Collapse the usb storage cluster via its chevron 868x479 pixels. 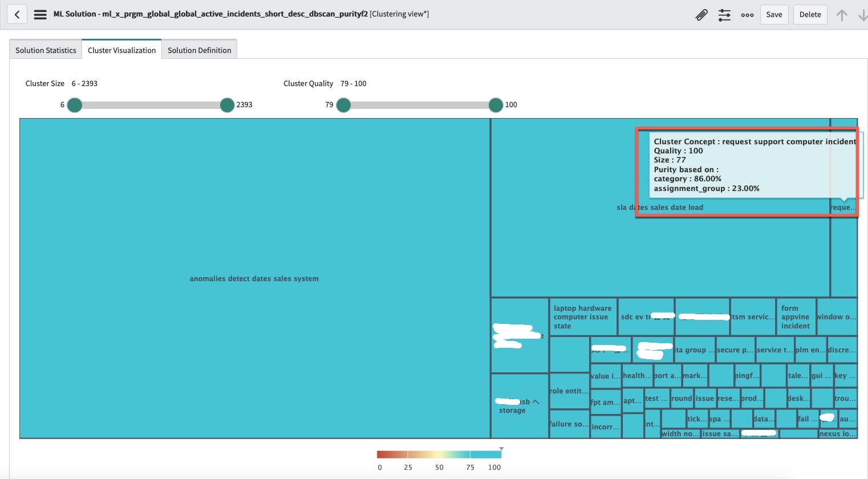click(536, 401)
